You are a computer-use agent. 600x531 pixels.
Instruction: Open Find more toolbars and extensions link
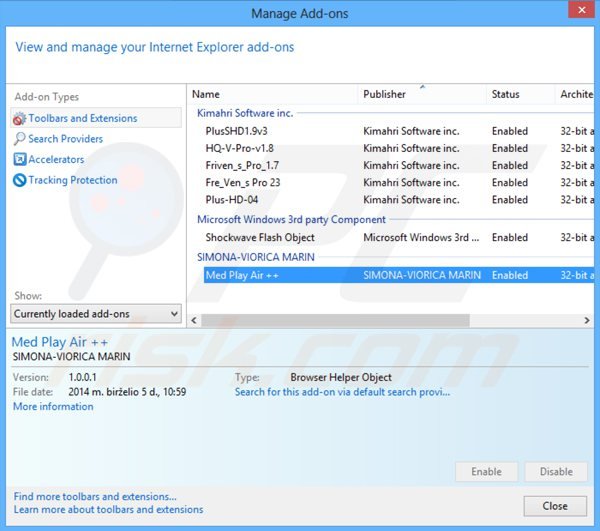click(x=95, y=497)
